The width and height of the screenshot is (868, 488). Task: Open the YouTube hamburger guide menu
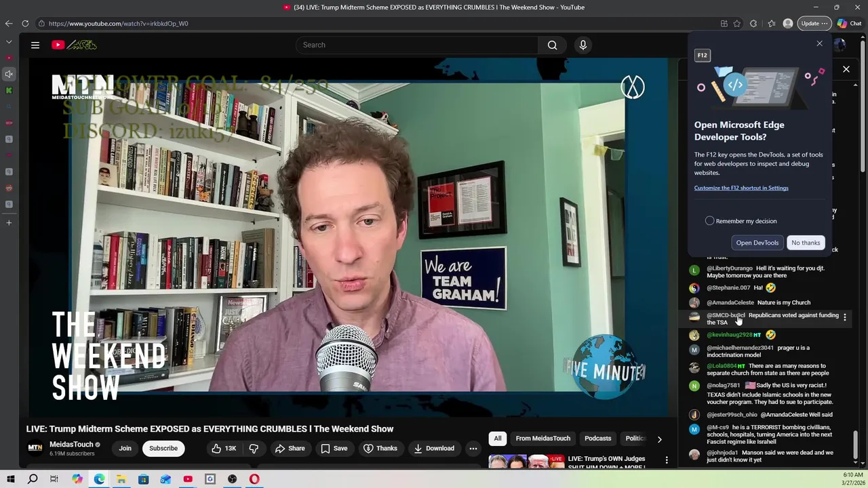35,45
